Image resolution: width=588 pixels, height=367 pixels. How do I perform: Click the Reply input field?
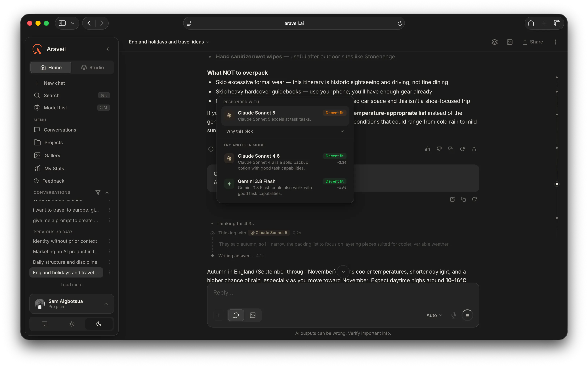pos(343,293)
